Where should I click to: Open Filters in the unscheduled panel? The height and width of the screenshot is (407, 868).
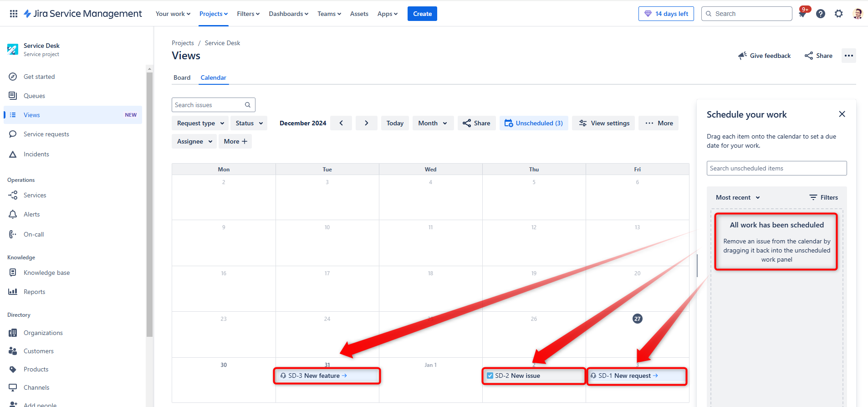coord(823,197)
